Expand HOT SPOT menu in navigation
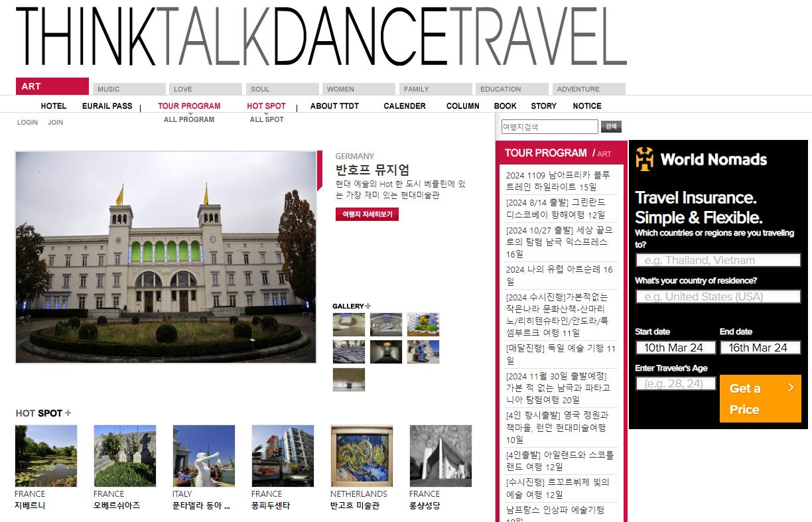Viewport: 812px width, 522px height. [266, 106]
